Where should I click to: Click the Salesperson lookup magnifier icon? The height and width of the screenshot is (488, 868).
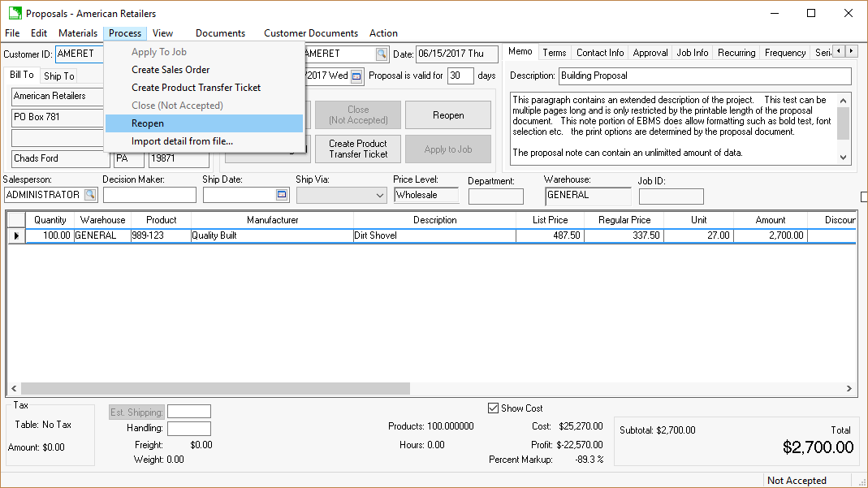point(89,195)
